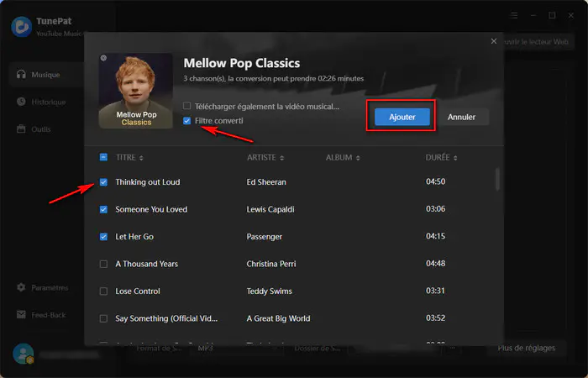Enable 'Télécharger également la vidéo musicale' checkbox
Viewport: 588px width, 378px height.
click(186, 106)
